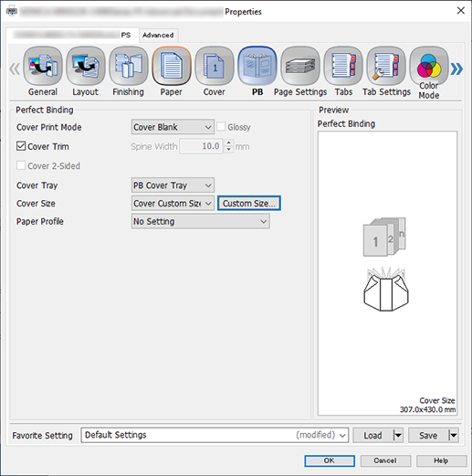Increase Spine Width with up stepper arrow
The image size is (472, 476).
(x=229, y=143)
